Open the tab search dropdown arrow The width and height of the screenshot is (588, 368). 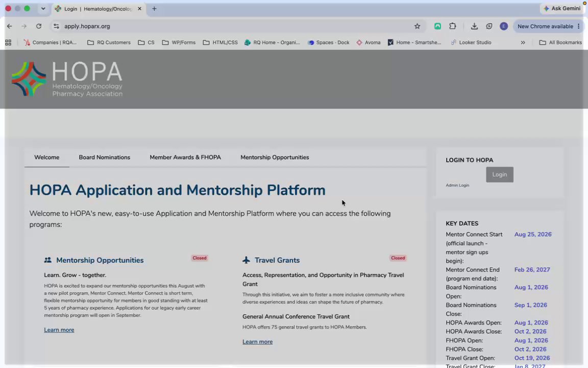(x=43, y=9)
